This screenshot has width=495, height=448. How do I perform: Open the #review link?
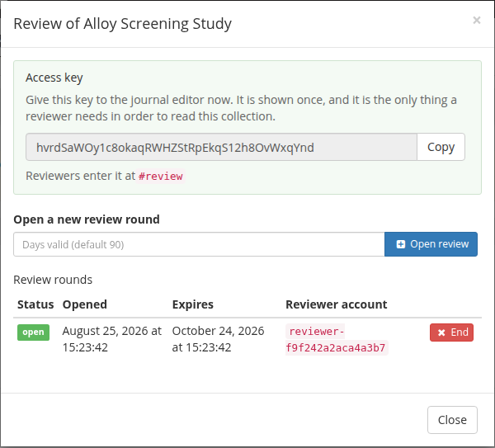point(160,177)
